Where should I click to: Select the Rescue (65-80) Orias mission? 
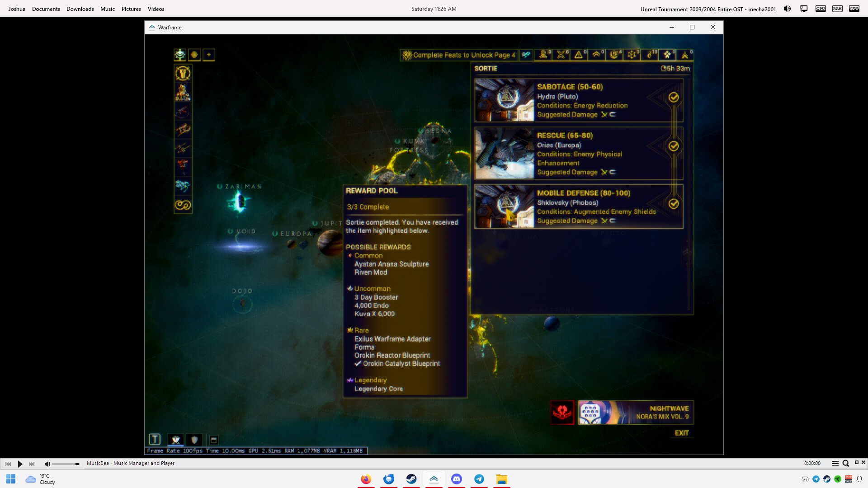(x=579, y=153)
